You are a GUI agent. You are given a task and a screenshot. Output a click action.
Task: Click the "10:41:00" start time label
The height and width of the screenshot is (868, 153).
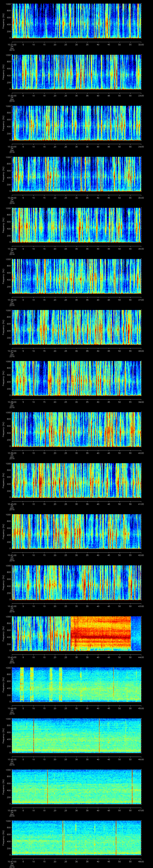click(x=12, y=555)
